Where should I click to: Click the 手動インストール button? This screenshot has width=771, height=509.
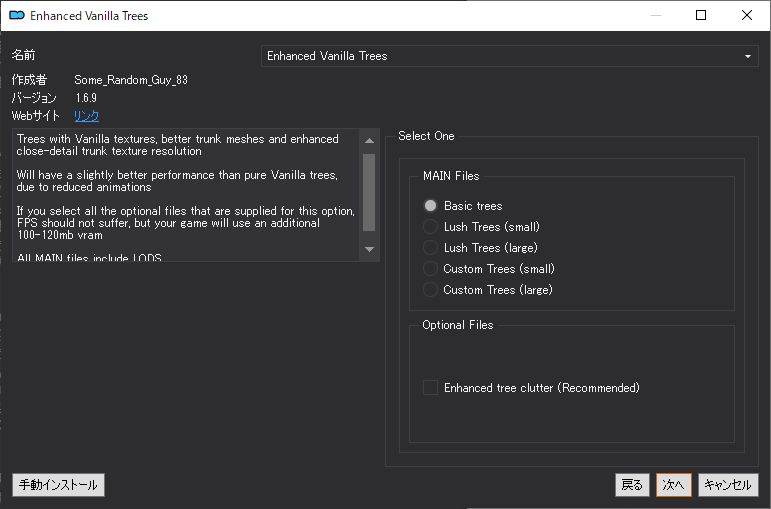point(59,485)
